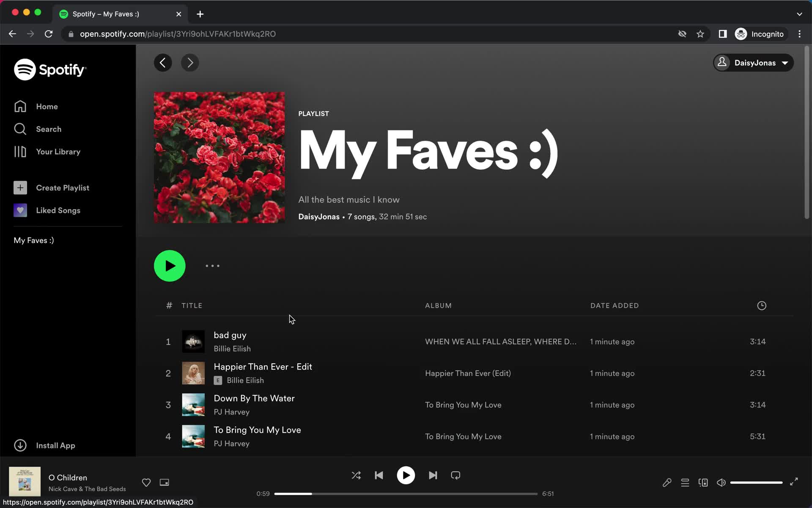Image resolution: width=812 pixels, height=508 pixels.
Task: Toggle play/pause for current track
Action: tap(406, 475)
